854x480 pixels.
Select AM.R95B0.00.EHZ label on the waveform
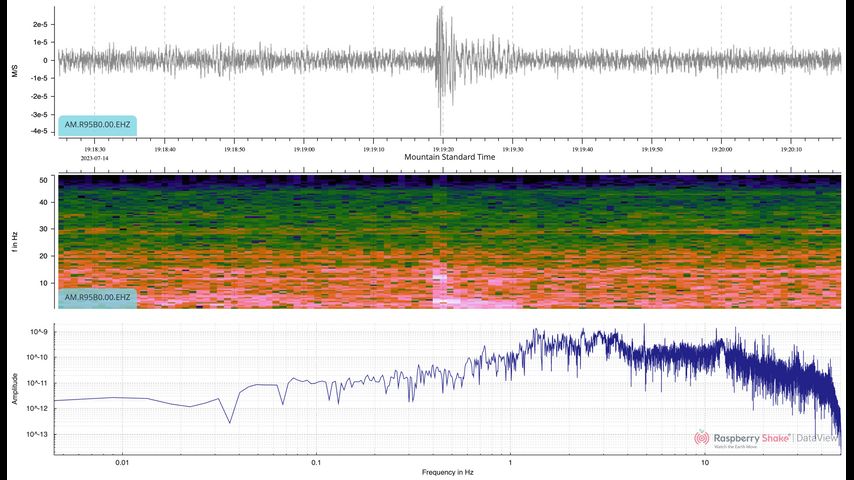(97, 125)
